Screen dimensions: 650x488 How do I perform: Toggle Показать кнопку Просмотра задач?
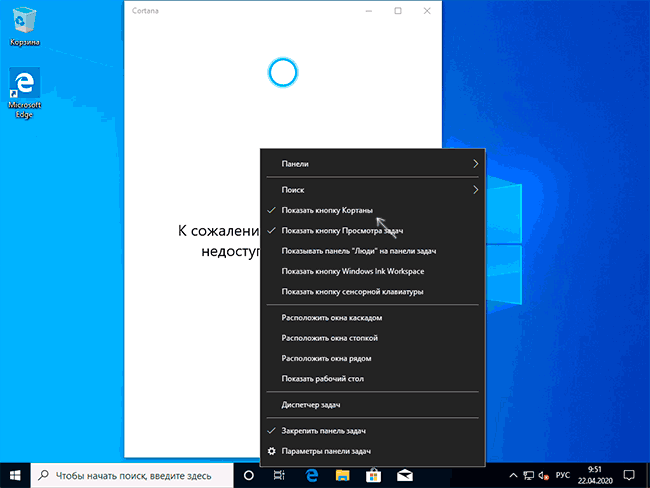(372, 231)
